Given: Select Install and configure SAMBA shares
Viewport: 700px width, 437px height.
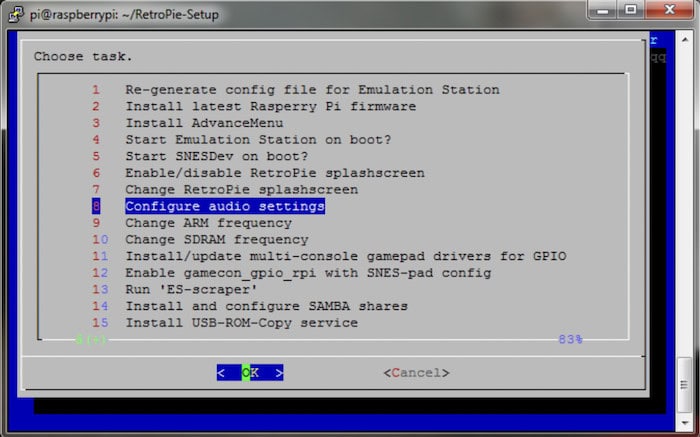Looking at the screenshot, I should click(x=250, y=306).
